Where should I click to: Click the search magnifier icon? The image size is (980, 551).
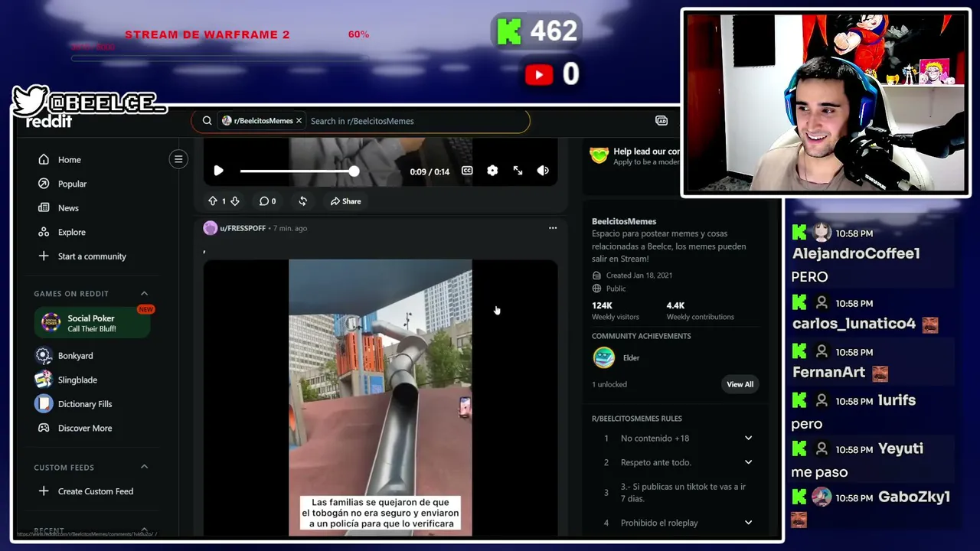pos(207,121)
